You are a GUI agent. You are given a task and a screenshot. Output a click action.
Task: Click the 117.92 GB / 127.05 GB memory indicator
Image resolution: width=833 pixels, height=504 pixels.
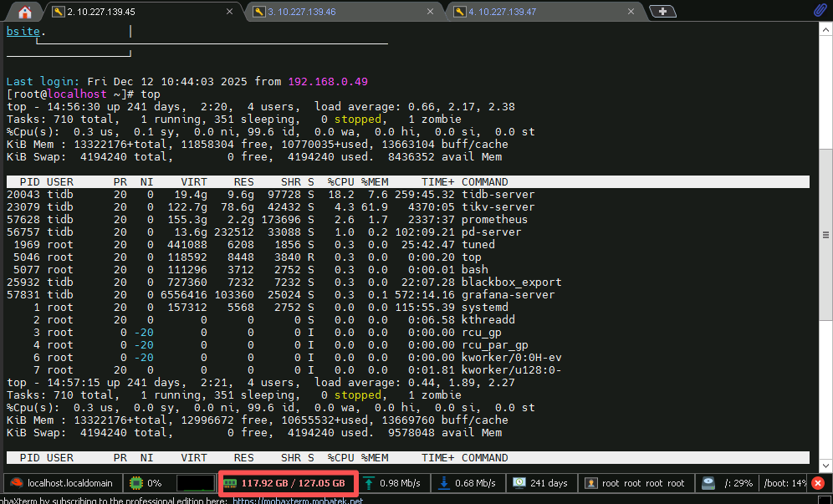point(289,483)
